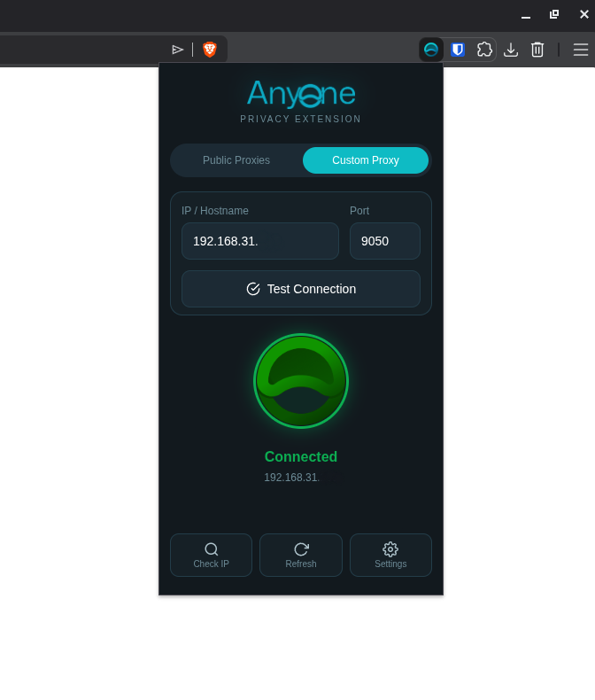This screenshot has height=700, width=595.
Task: Toggle the green connection power button
Action: (301, 381)
